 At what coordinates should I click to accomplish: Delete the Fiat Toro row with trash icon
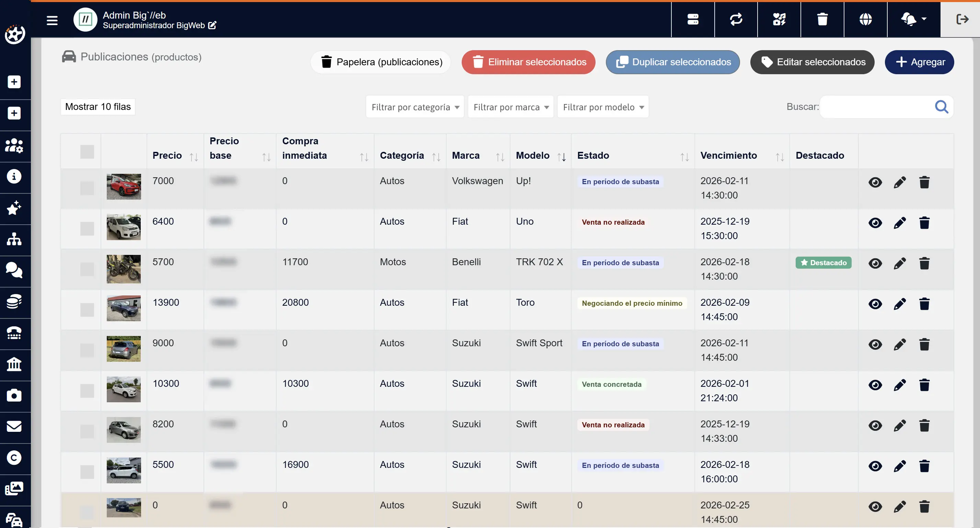[924, 304]
